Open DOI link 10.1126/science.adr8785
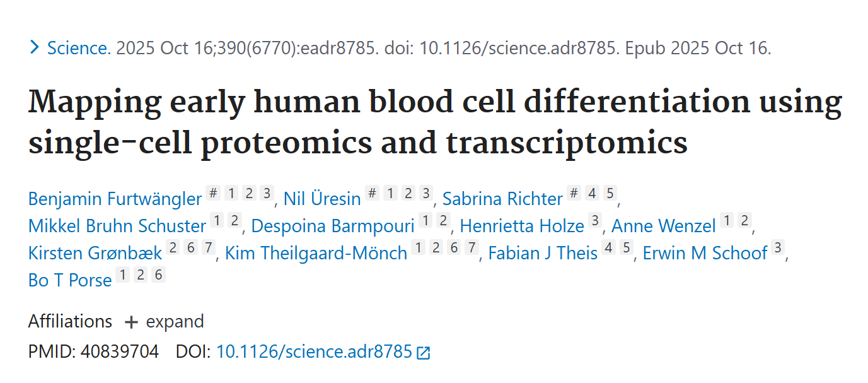868x383 pixels. click(314, 352)
